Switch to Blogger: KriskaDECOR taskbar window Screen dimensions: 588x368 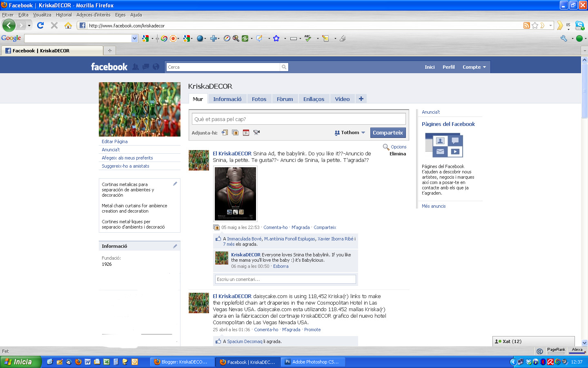(183, 362)
